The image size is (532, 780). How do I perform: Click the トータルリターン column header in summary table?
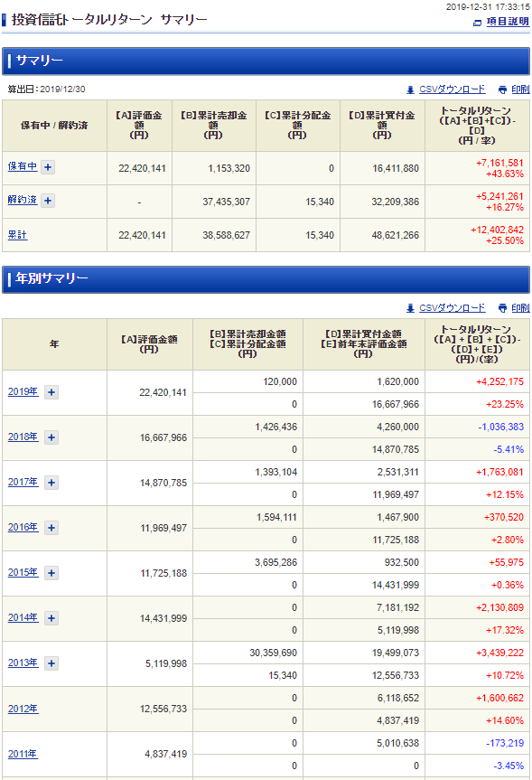tap(477, 126)
